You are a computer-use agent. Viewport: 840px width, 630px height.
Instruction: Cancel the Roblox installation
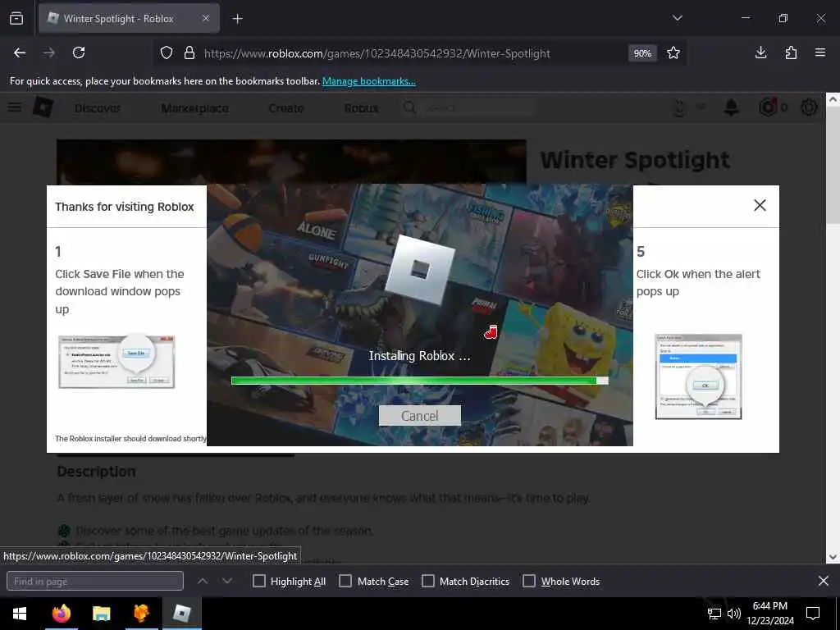tap(420, 416)
